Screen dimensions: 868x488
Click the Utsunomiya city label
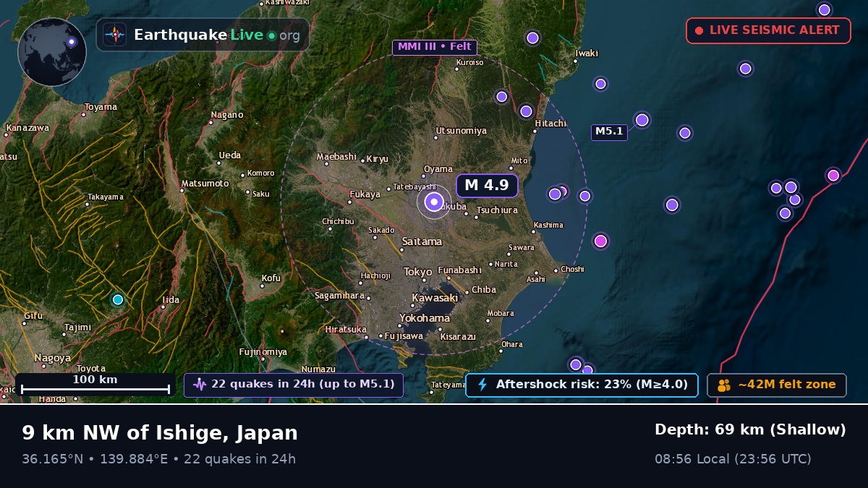coord(461,131)
